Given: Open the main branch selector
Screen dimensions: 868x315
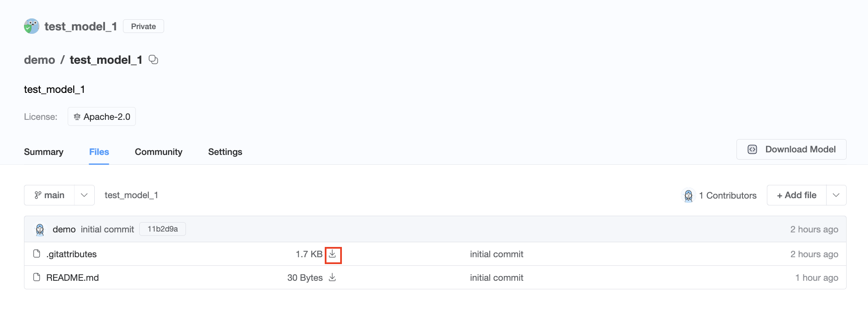Looking at the screenshot, I should coord(50,195).
